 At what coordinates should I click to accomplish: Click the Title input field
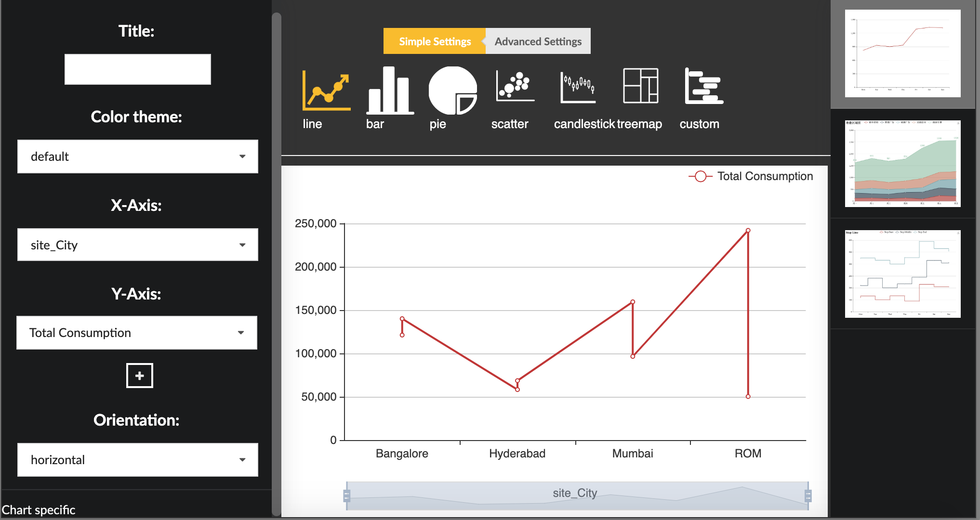(137, 69)
